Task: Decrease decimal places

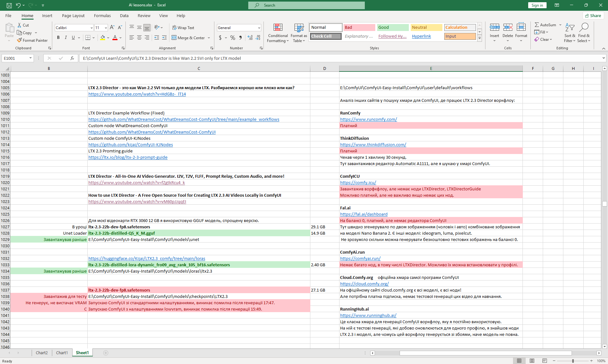Action: 258,38
